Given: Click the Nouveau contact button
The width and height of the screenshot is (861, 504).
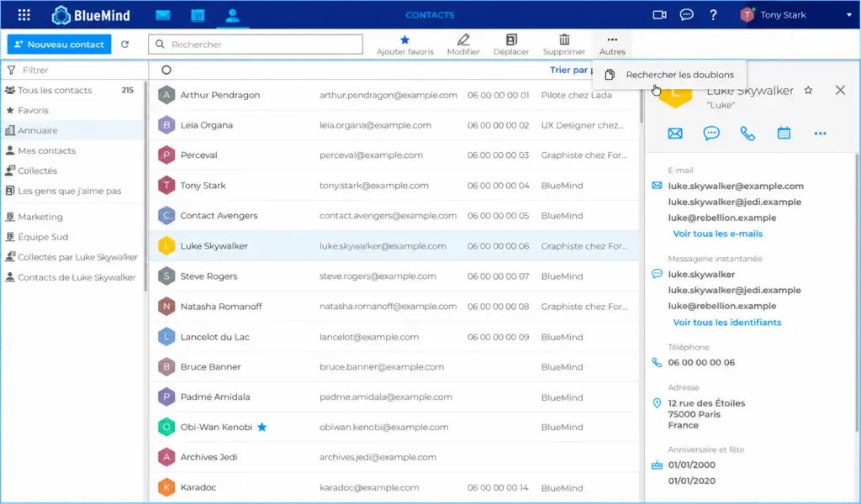Looking at the screenshot, I should [60, 45].
